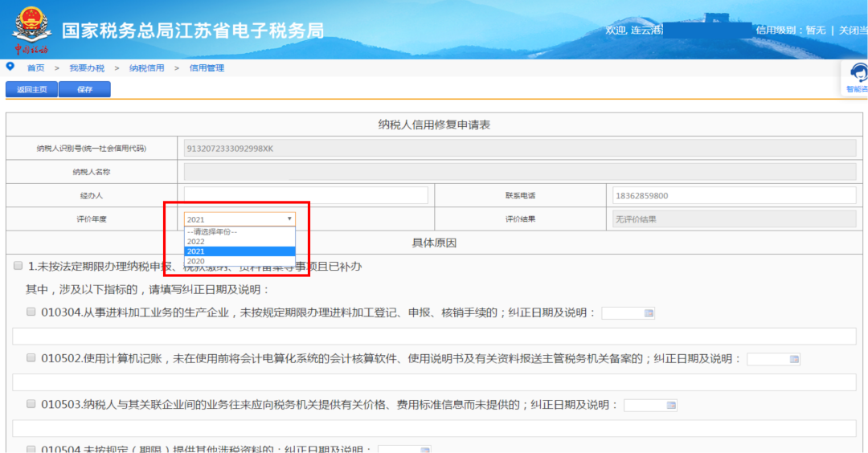The width and height of the screenshot is (868, 453).
Task: Open 我要办税 in the breadcrumb
Action: (87, 68)
